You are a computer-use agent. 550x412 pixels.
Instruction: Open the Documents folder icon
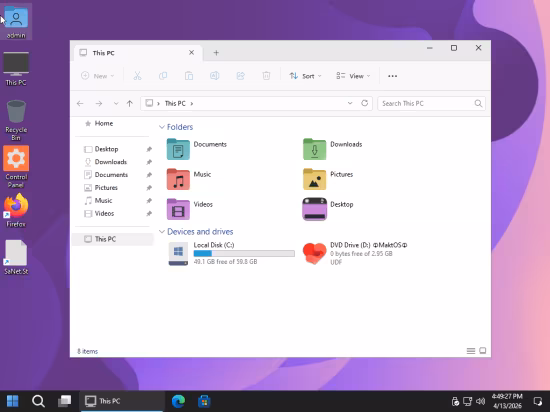pyautogui.click(x=178, y=149)
